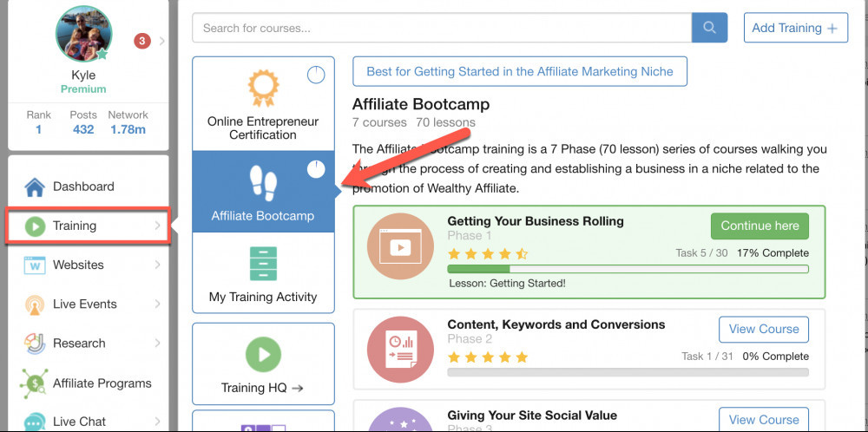
Task: Select the Affiliate Bootcamp tab label
Action: coord(263,216)
